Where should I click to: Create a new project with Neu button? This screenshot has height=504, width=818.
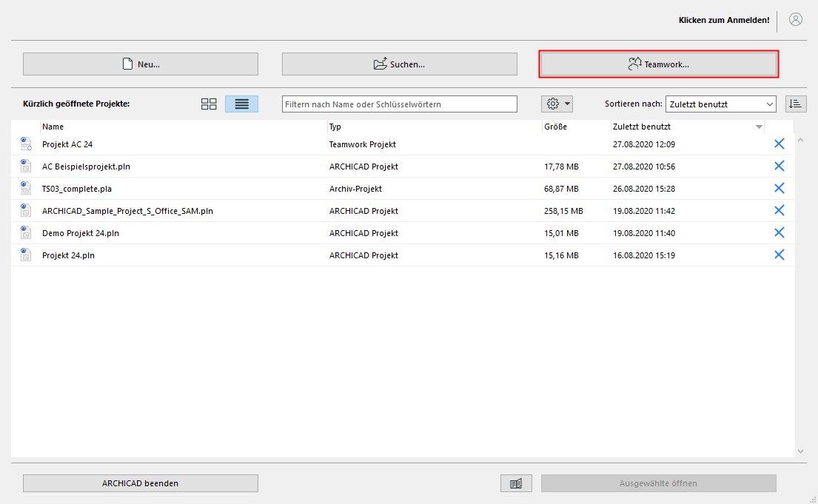pyautogui.click(x=141, y=64)
